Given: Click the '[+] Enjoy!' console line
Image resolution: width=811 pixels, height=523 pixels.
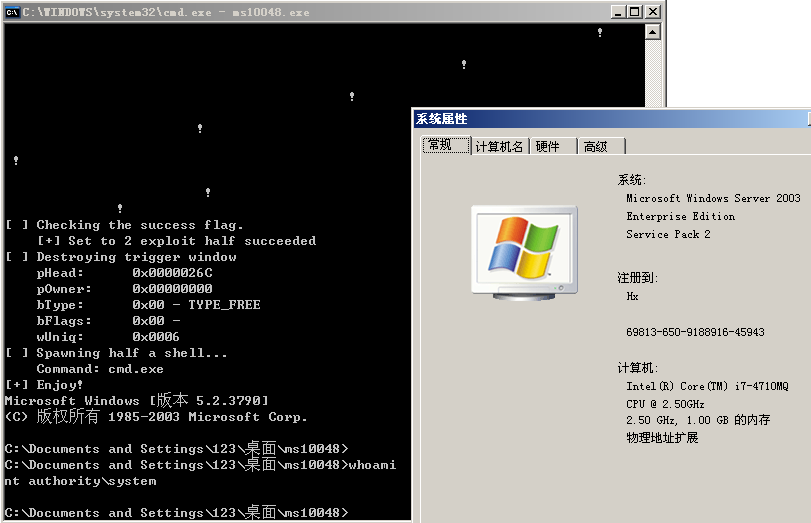Looking at the screenshot, I should tap(45, 385).
